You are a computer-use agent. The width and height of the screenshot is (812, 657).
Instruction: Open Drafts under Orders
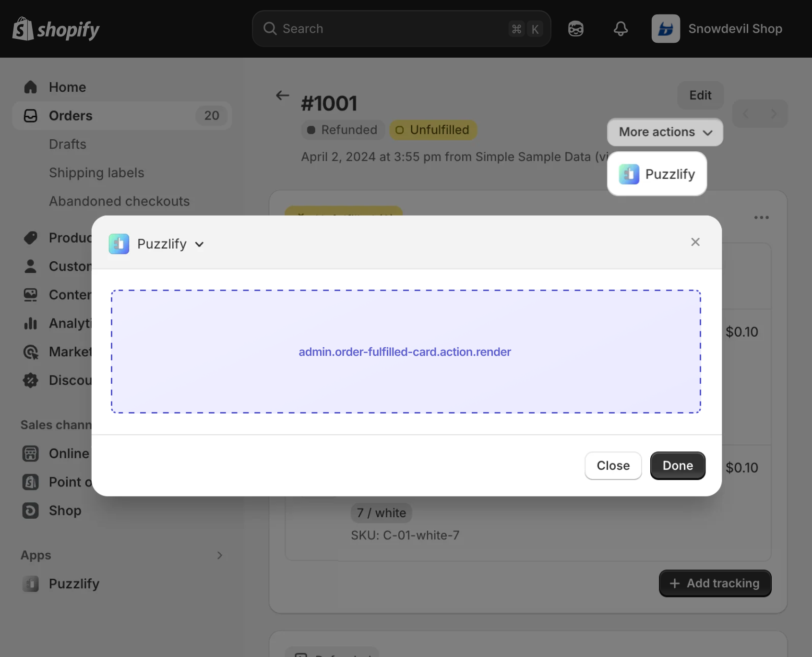tap(68, 144)
